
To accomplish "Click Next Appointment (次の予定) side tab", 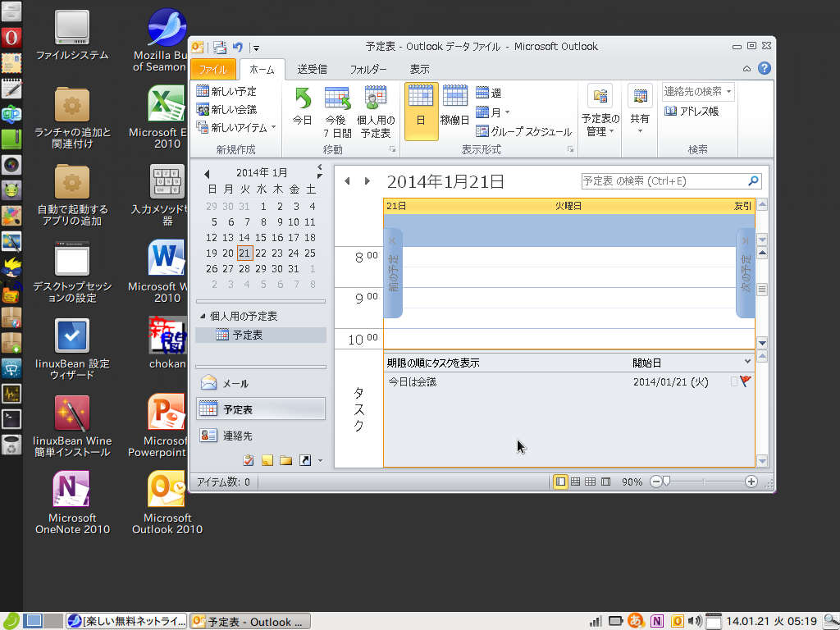I will tap(746, 274).
